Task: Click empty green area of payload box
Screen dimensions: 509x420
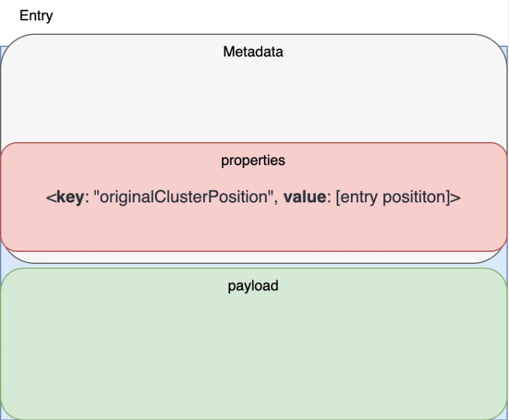Action: [x=254, y=355]
